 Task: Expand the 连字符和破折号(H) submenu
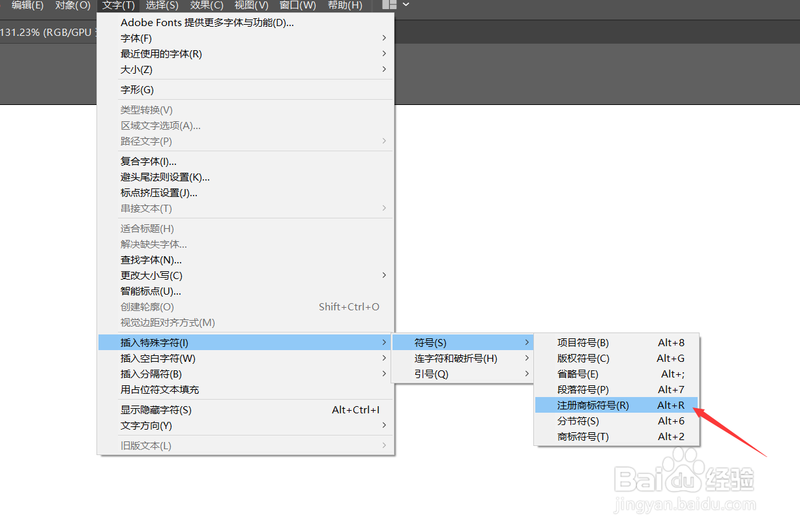pyautogui.click(x=456, y=358)
